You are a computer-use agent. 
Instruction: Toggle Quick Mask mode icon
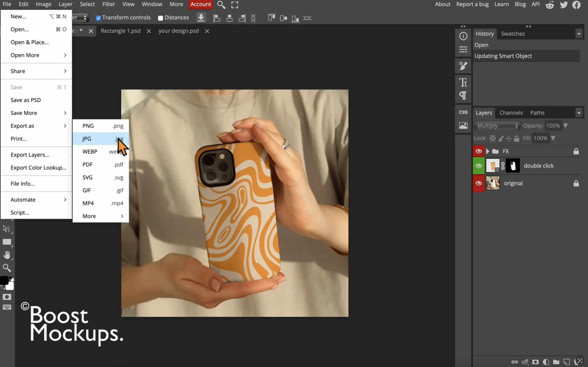point(7,297)
